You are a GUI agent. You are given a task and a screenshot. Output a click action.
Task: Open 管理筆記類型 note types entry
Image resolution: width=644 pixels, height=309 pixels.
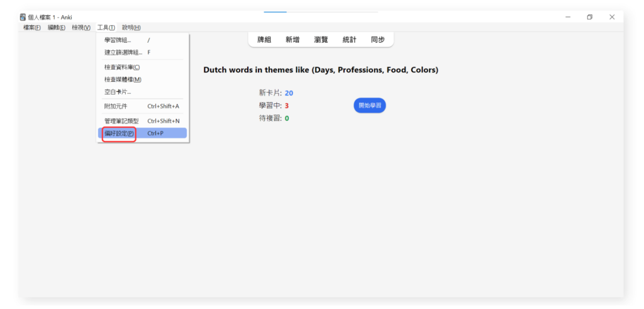pyautogui.click(x=121, y=121)
